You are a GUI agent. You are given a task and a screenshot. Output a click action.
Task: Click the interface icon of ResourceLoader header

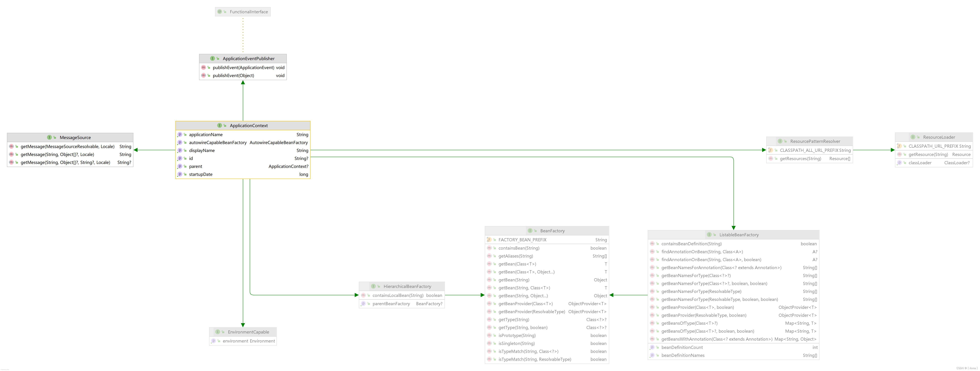coord(913,137)
